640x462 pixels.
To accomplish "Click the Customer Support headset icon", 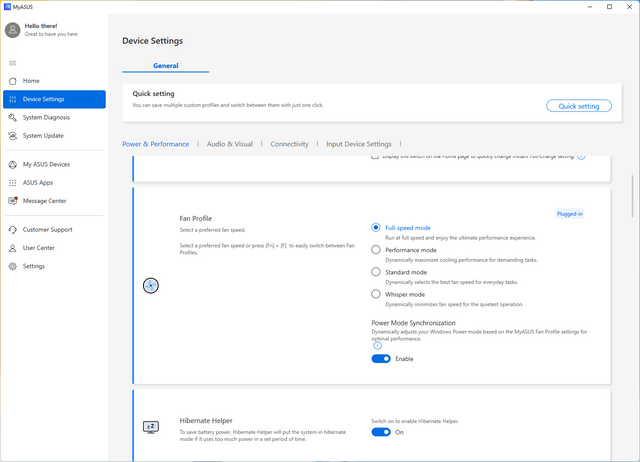I will point(13,230).
